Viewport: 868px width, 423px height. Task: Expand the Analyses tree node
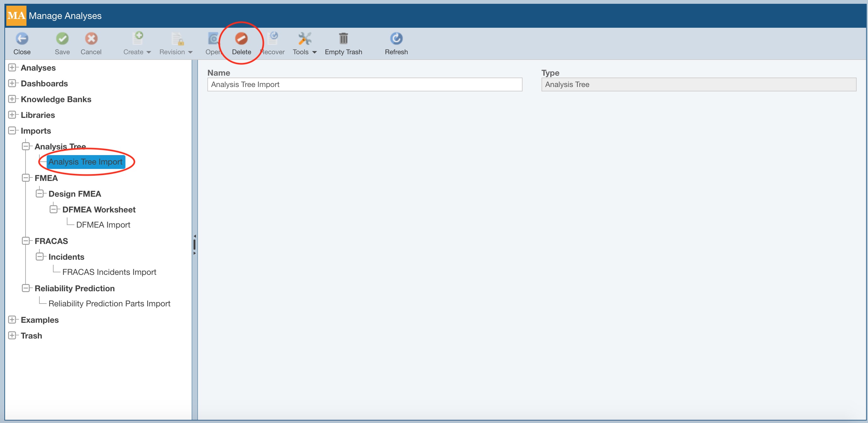[13, 67]
